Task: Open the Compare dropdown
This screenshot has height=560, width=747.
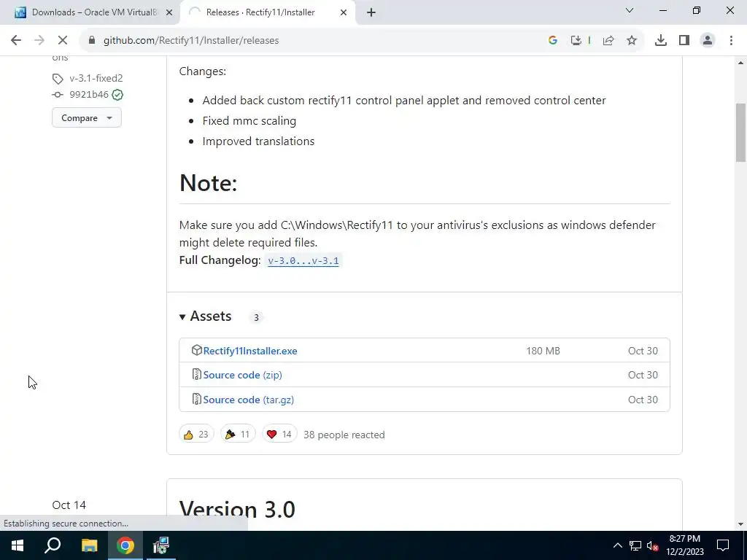Action: tap(87, 117)
